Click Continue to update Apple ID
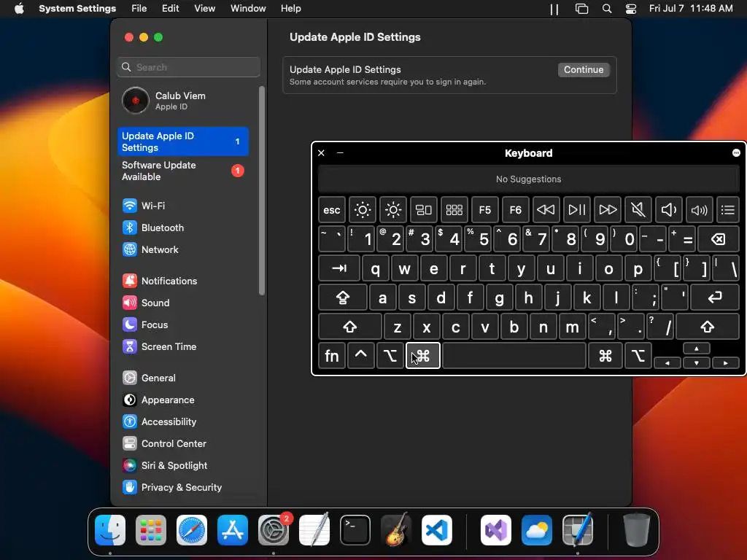The width and height of the screenshot is (747, 560). [x=584, y=69]
